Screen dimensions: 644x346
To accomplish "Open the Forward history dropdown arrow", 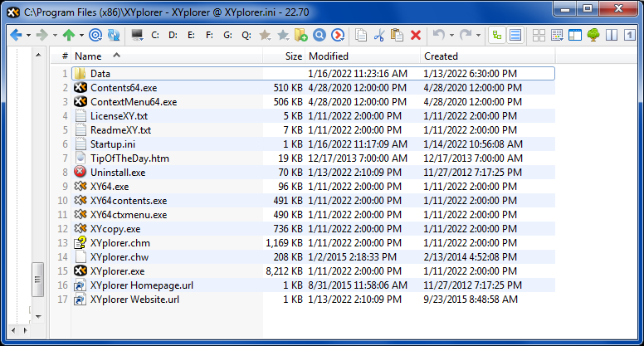I will (55, 36).
